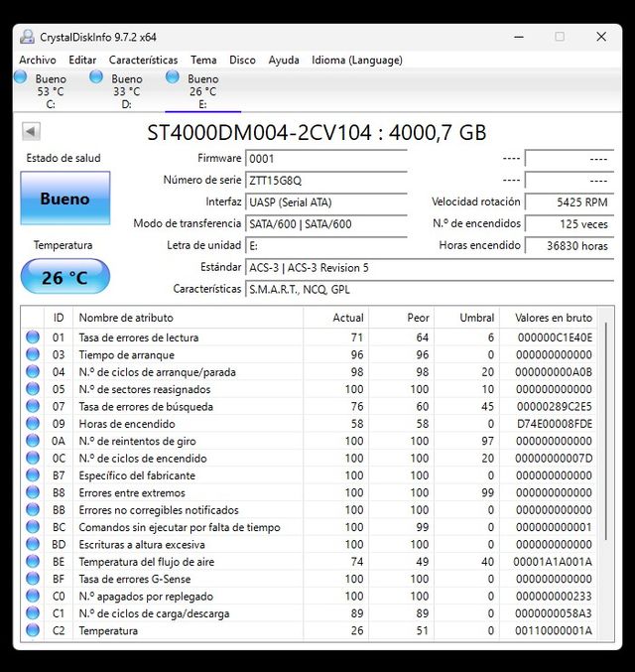Click status orb of attribute 07 row
635x672 pixels.
33,406
